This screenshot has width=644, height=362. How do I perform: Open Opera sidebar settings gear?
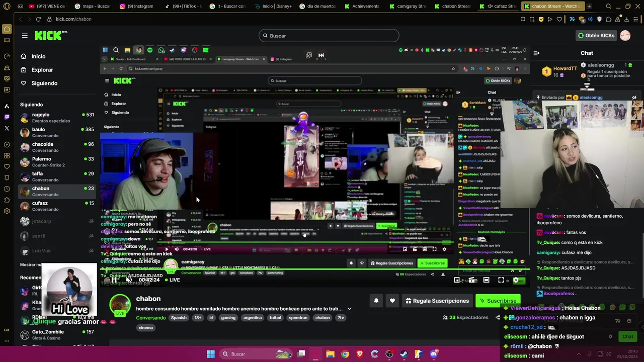pos(7,211)
